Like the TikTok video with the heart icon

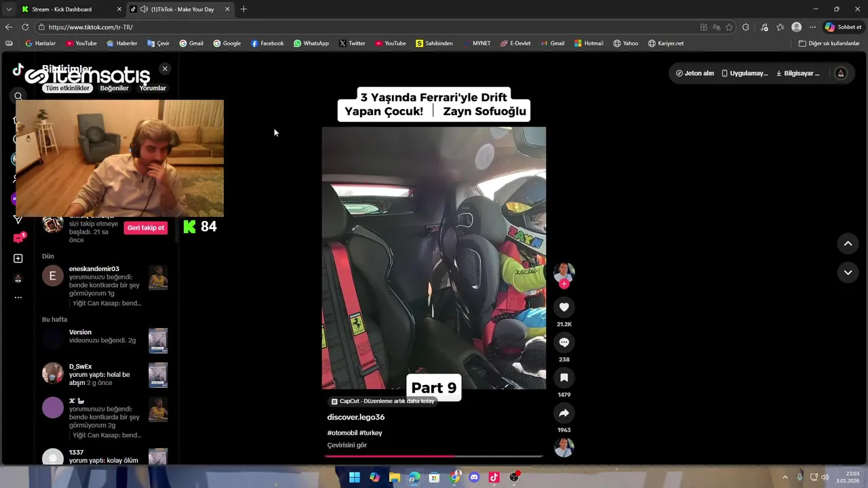tap(564, 307)
